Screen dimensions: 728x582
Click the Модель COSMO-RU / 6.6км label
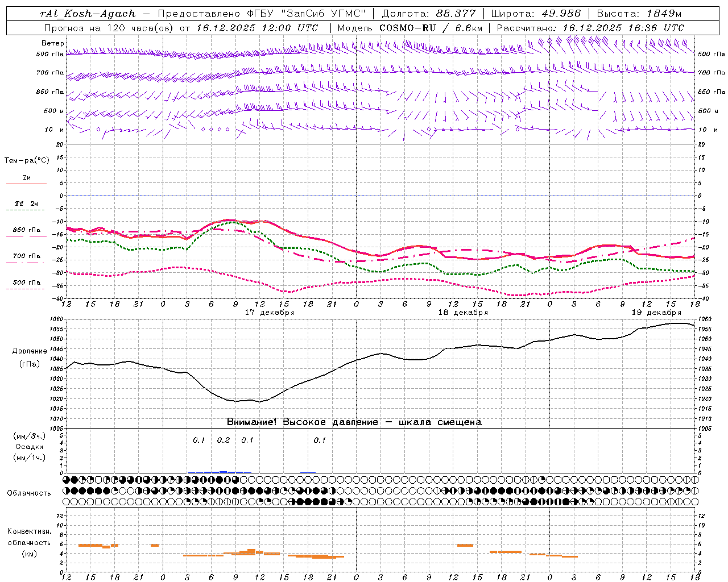[410, 28]
